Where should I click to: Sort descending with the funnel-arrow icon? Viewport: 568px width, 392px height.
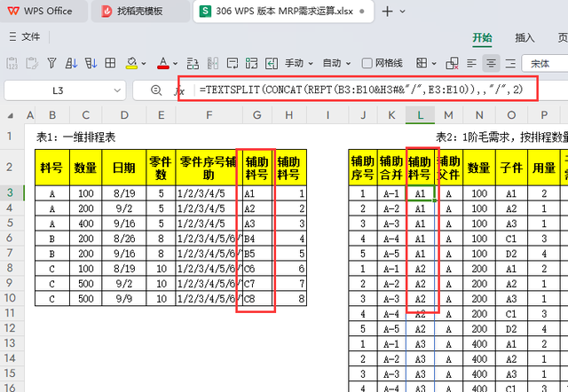coord(91,63)
